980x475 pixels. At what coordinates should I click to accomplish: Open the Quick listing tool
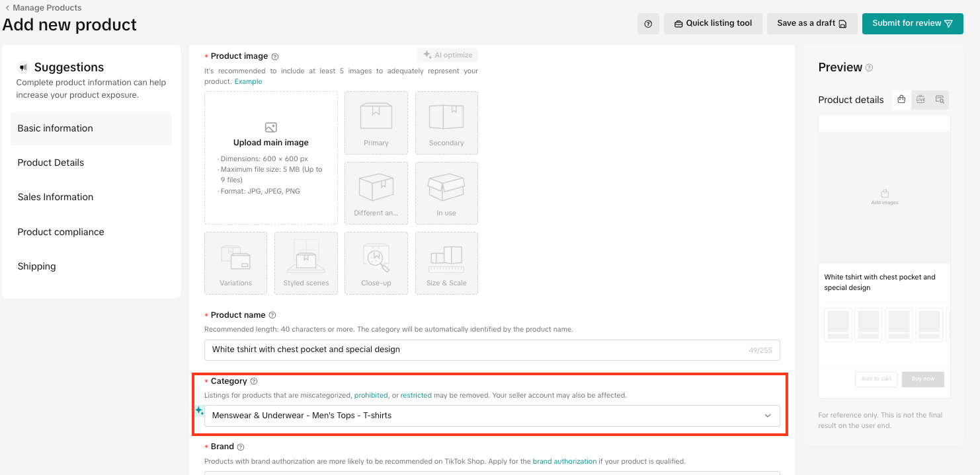[713, 23]
